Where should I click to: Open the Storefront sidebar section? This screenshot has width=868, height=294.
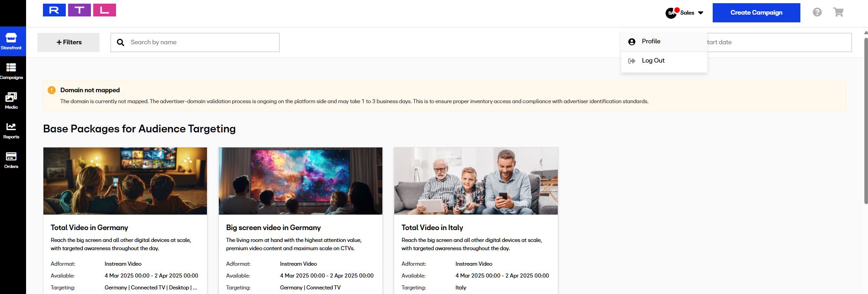point(11,41)
